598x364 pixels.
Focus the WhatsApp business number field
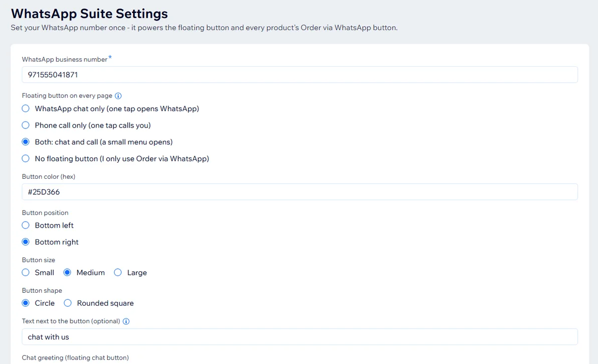[300, 75]
